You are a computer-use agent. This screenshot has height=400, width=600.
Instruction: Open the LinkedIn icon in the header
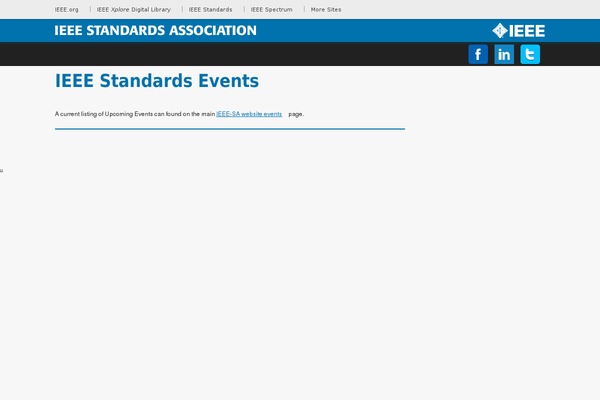click(504, 54)
